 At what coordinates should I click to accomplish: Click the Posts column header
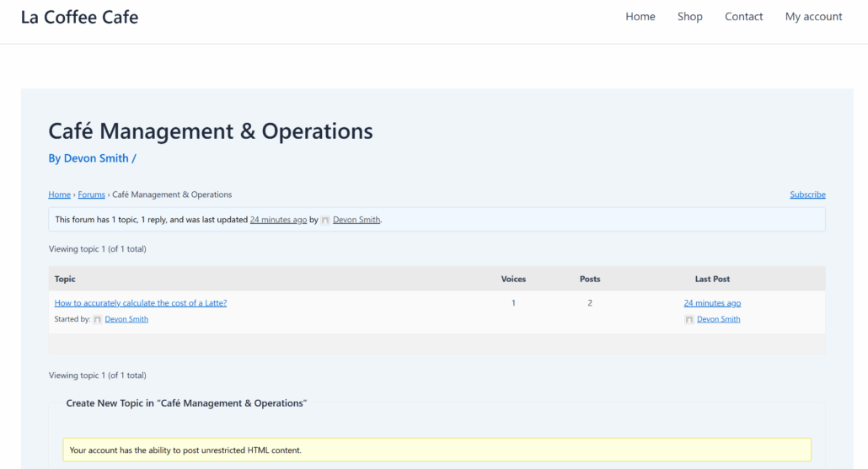590,280
